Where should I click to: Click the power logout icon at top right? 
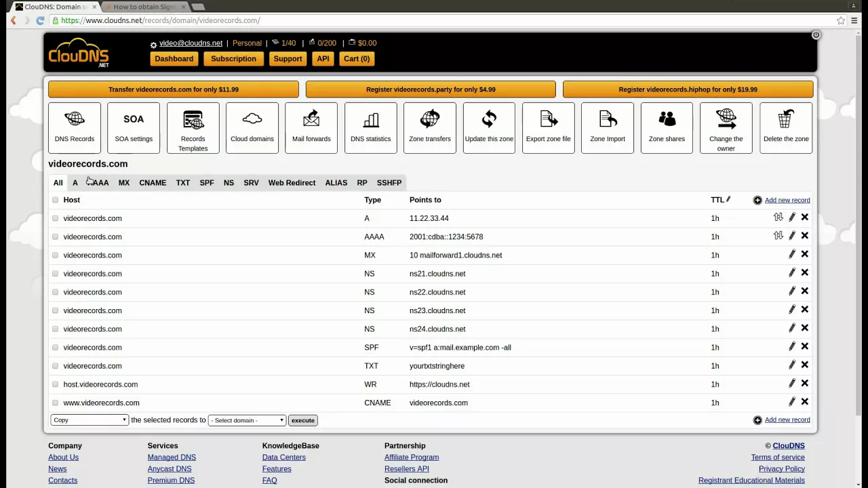point(816,35)
